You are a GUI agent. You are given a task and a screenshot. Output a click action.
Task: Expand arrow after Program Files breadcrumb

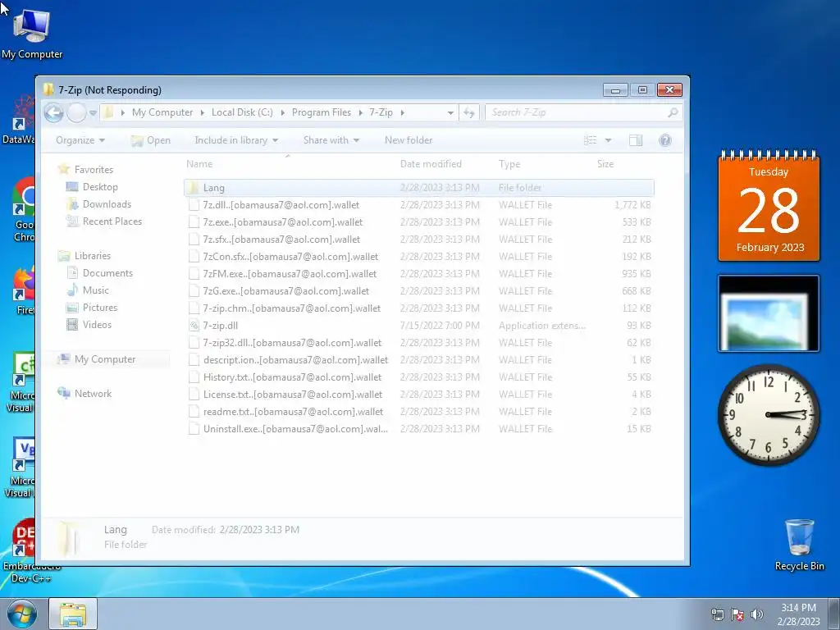click(360, 112)
